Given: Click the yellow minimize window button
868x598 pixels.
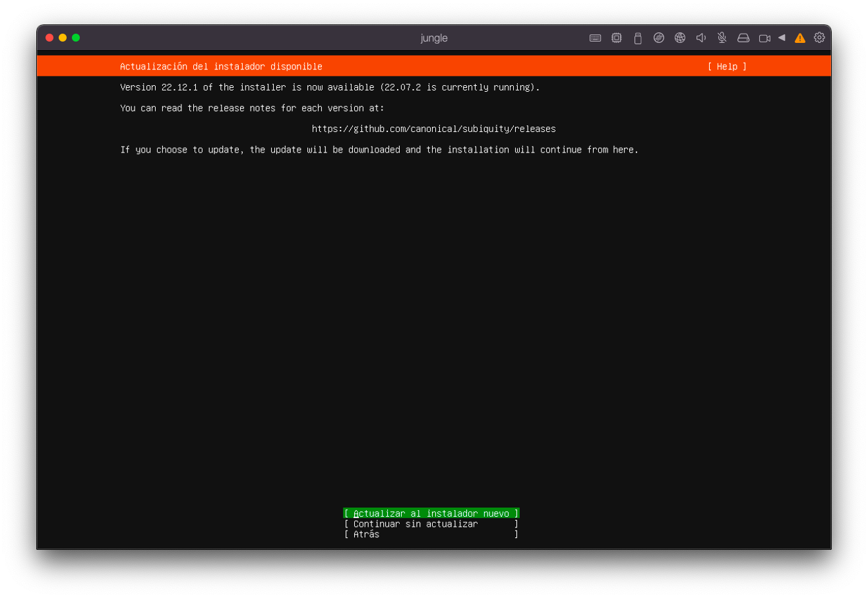Looking at the screenshot, I should 63,38.
